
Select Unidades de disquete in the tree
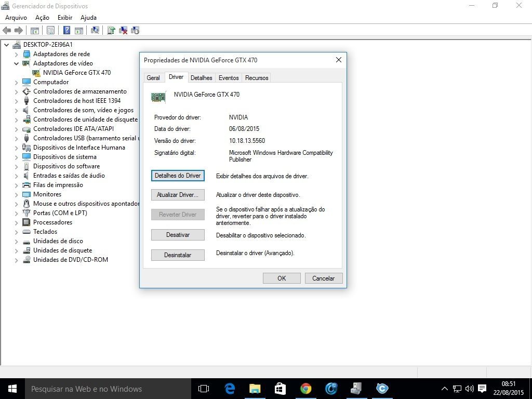(x=63, y=250)
